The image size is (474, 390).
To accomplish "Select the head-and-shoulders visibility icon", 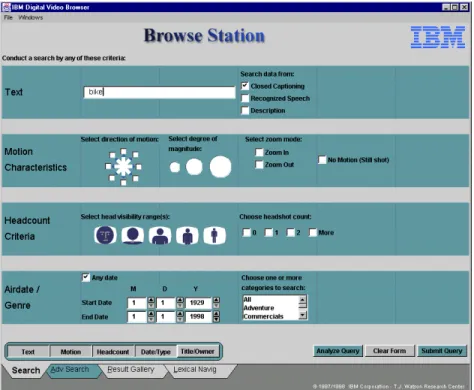I will pos(160,235).
